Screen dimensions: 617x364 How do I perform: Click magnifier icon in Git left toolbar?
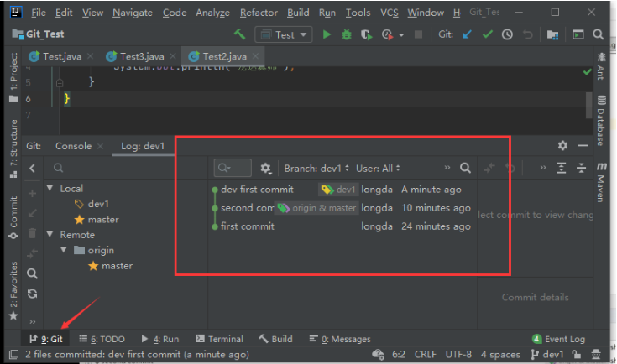(32, 273)
